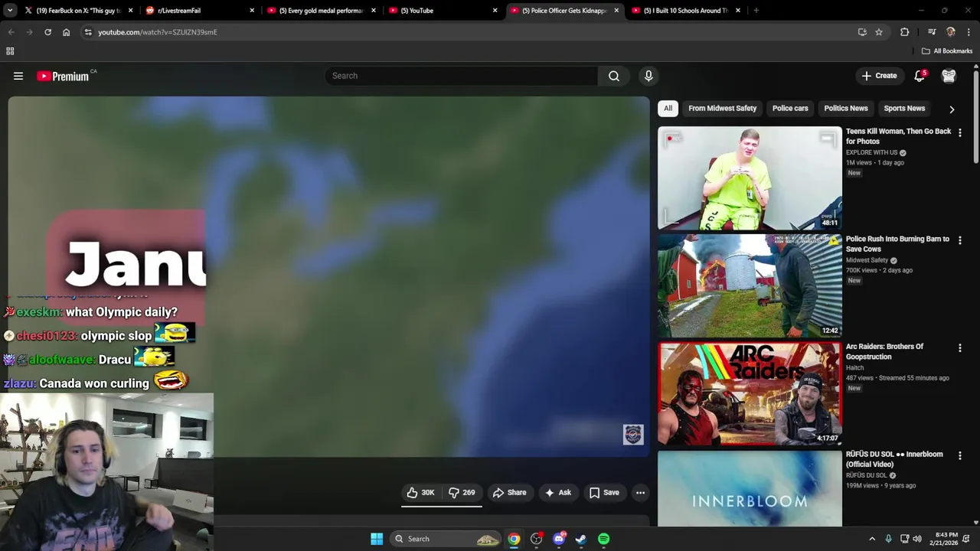This screenshot has width=980, height=551.
Task: Open the Windows Start menu
Action: click(377, 539)
